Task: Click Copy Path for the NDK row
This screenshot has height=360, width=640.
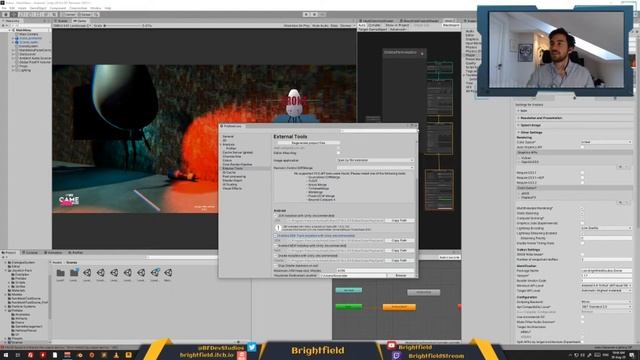Action: [400, 250]
